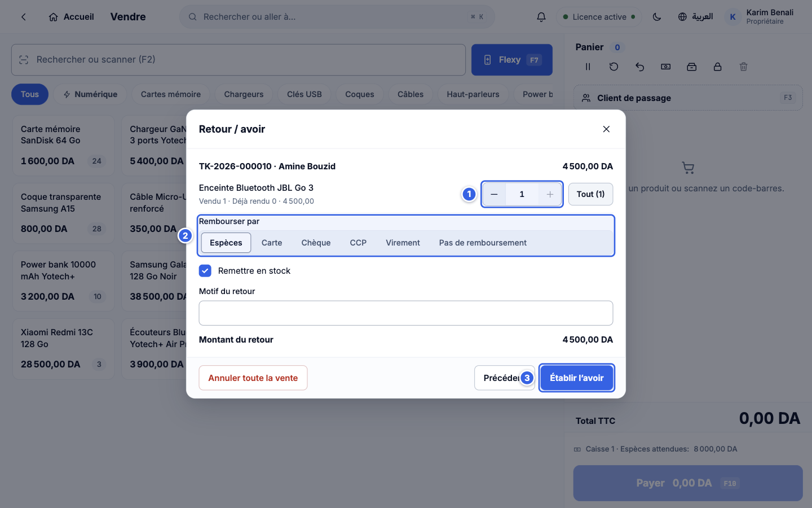The height and width of the screenshot is (508, 812).
Task: Open the cash drawer icon
Action: (691, 67)
